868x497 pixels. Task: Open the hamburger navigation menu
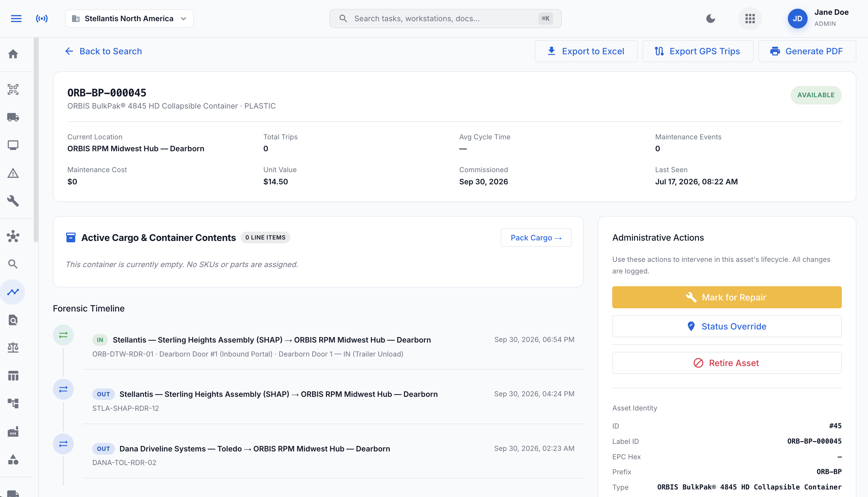[x=16, y=18]
